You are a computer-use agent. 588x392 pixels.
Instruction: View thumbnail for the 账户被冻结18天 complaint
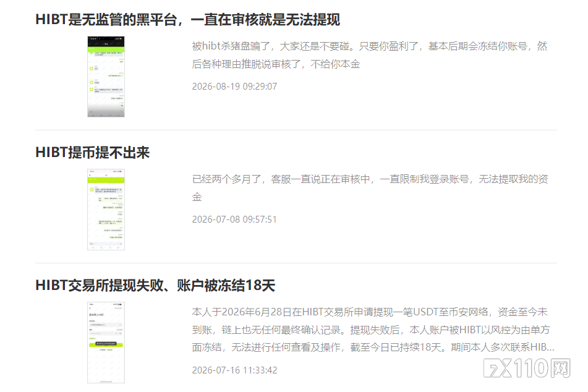(x=106, y=342)
